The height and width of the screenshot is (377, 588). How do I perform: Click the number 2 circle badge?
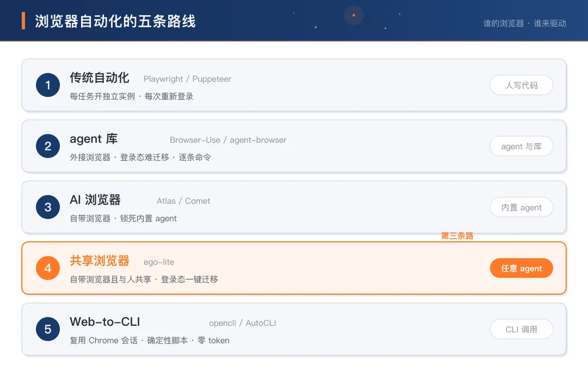coord(48,146)
